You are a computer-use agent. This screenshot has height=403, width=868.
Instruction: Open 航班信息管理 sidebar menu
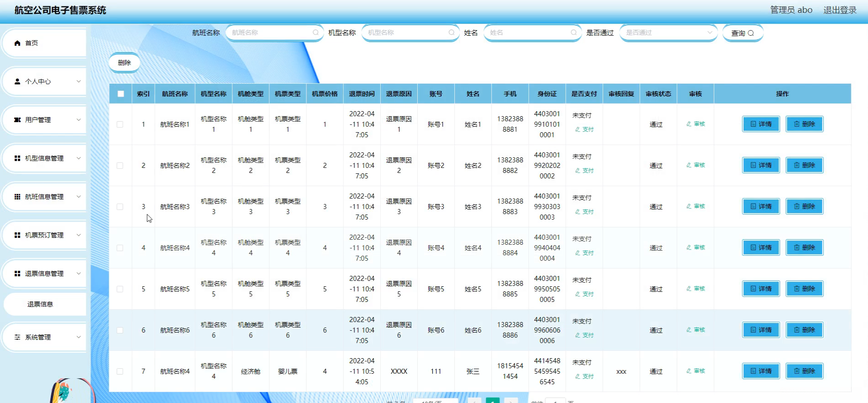pyautogui.click(x=44, y=197)
